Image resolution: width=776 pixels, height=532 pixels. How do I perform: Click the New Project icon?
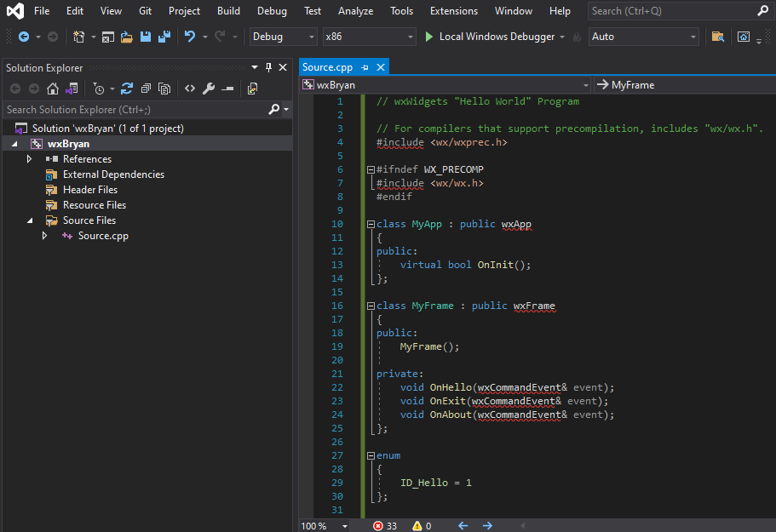click(78, 37)
